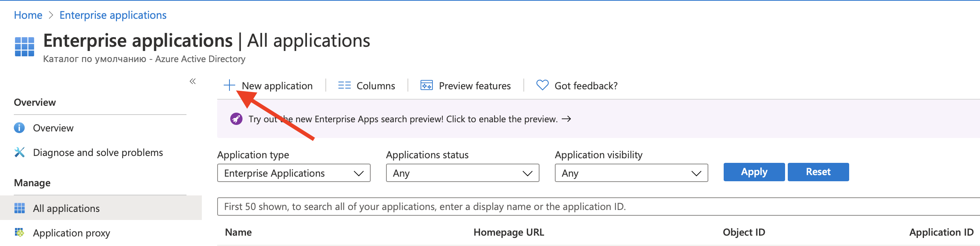980x246 pixels.
Task: Click the plus icon for New application
Action: coord(229,85)
